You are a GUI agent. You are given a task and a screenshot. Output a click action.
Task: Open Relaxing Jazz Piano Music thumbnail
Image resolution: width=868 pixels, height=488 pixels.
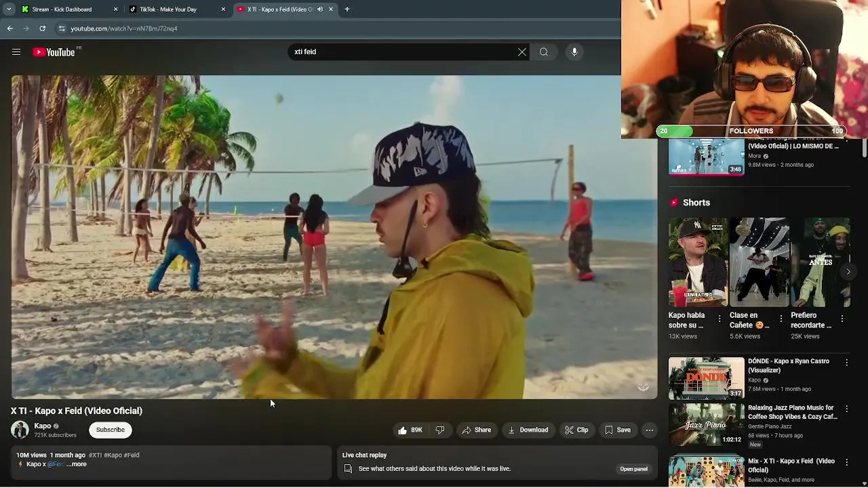tap(707, 425)
